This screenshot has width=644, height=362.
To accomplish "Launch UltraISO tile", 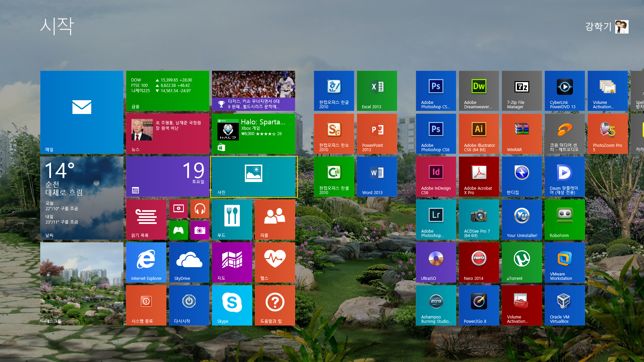I will tap(436, 262).
